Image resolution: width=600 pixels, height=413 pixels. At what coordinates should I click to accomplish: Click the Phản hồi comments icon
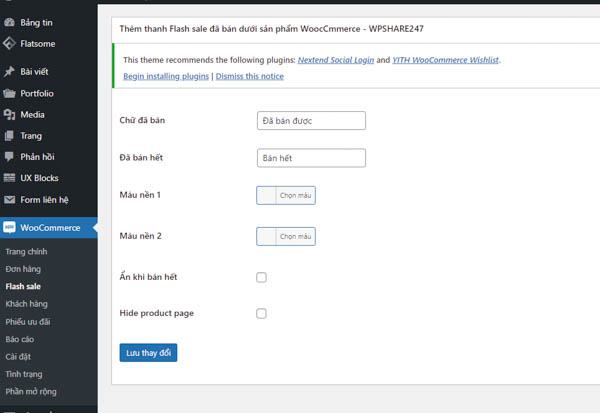9,157
